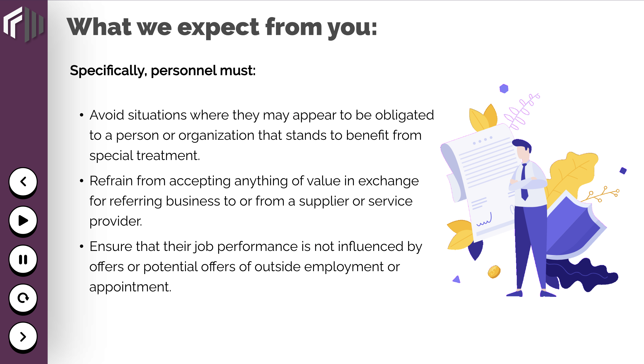Screen dimensions: 644x364
Task: Click the "Specifically, personnel must:" heading
Action: 163,71
